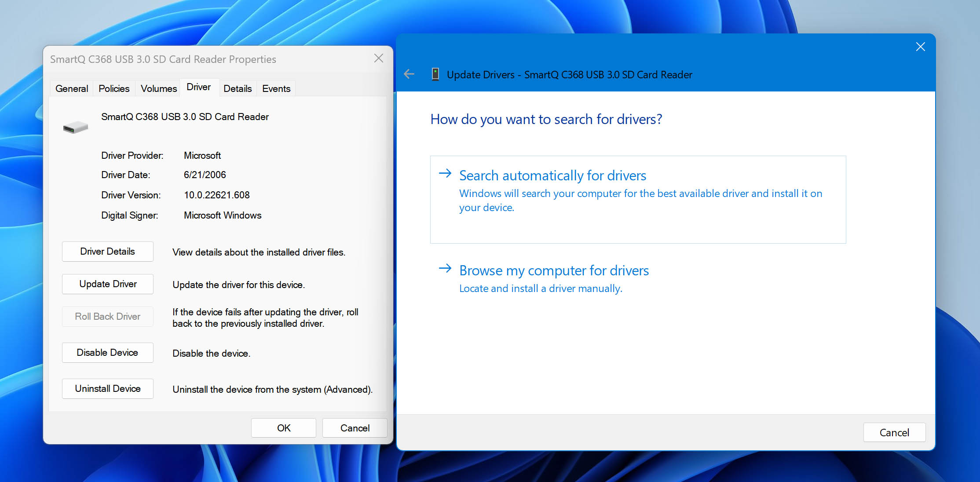Click the Driver tab in Properties
The width and height of the screenshot is (980, 482).
pyautogui.click(x=199, y=88)
